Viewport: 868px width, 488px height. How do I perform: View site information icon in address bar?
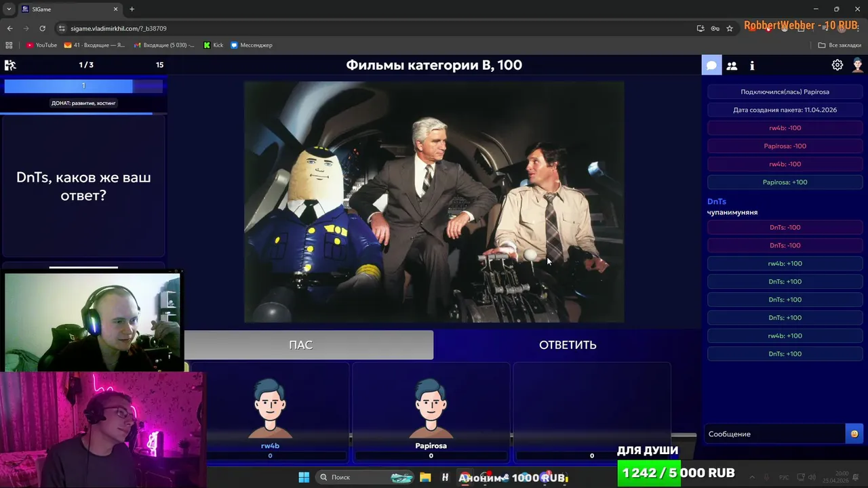coord(62,28)
